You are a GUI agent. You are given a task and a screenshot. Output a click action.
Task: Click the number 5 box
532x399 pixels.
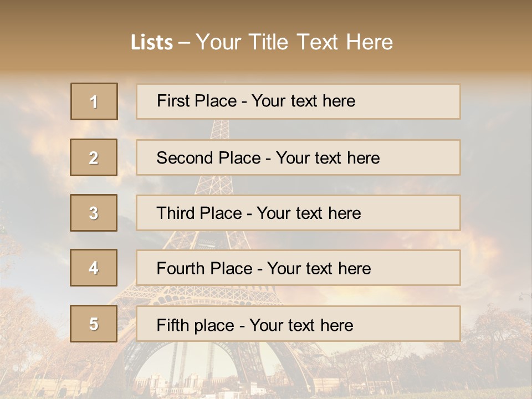pos(94,324)
